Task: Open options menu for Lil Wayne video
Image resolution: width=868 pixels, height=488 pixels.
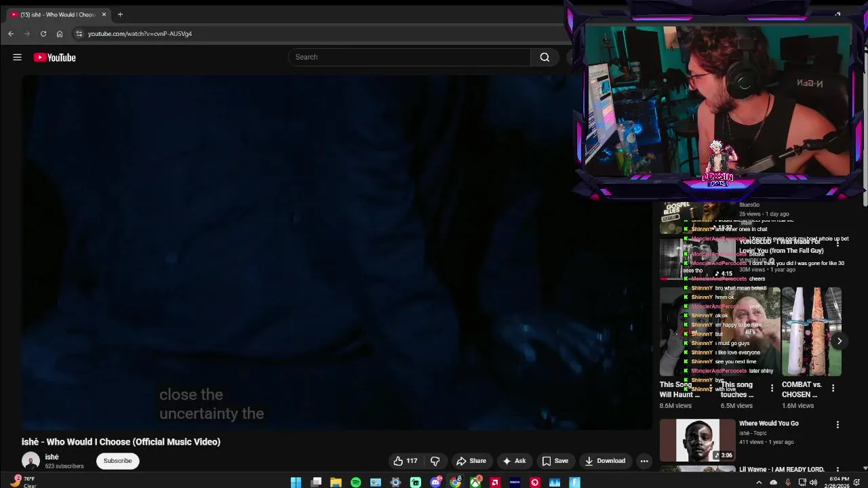Action: [837, 470]
